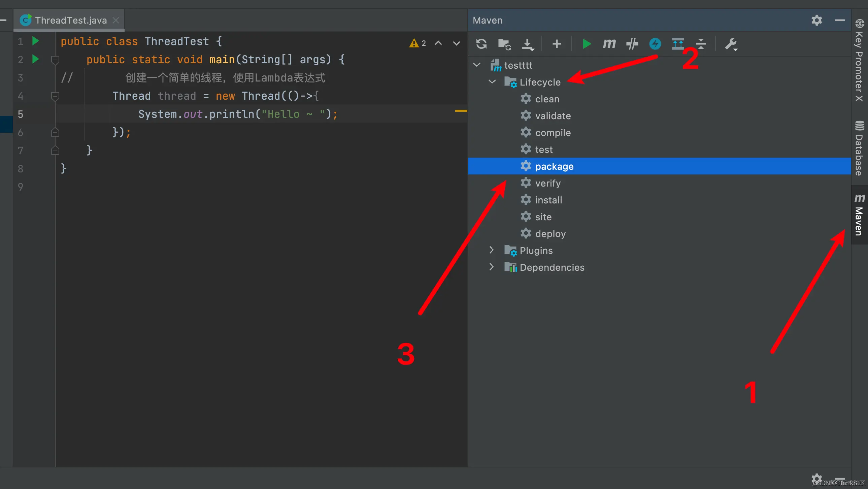Run Maven Build with green play icon

click(587, 44)
